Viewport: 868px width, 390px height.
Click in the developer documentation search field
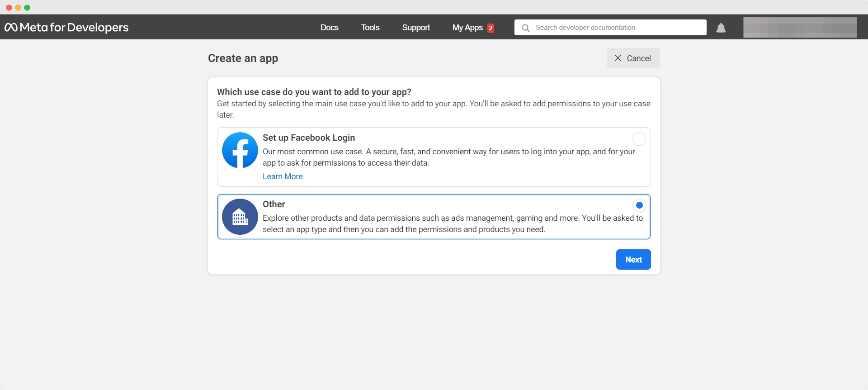pyautogui.click(x=610, y=28)
